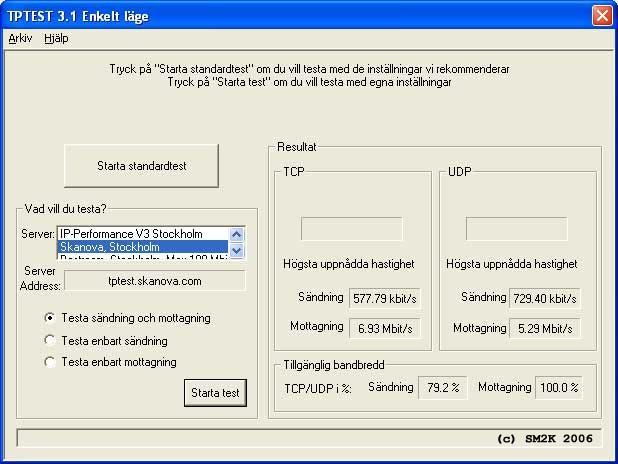Select Skanova, Stockholm in server list
Viewport: 618px width, 464px height.
pos(143,247)
